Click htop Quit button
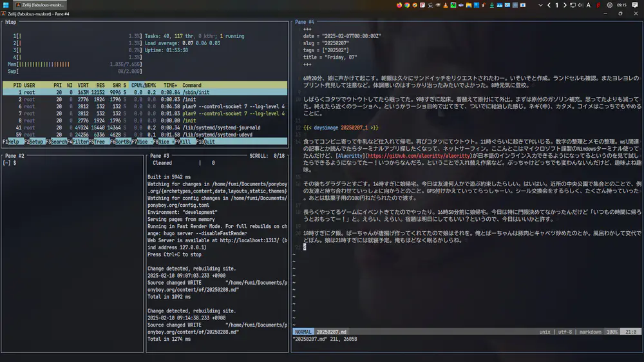The width and height of the screenshot is (644, 362). point(209,141)
